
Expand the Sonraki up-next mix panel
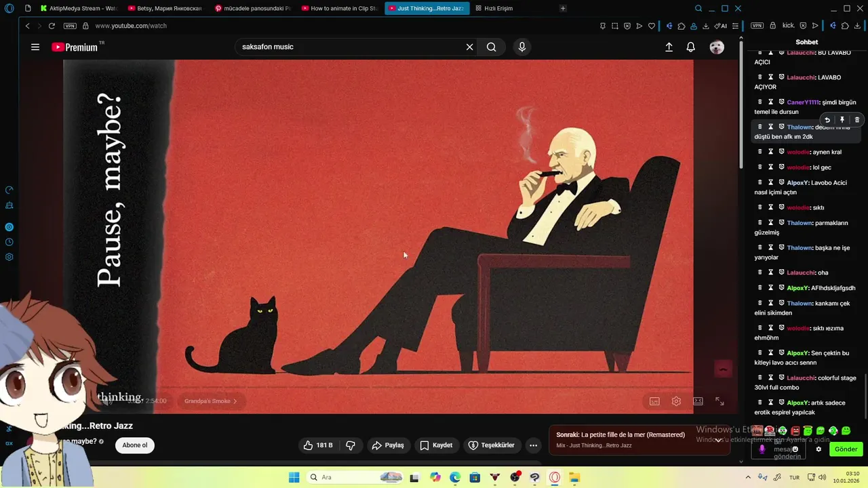click(x=718, y=440)
